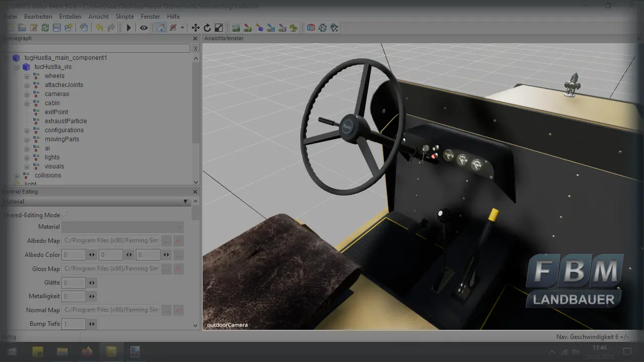Screen dimensions: 644x362
Task: Open the Hilfe menu
Action: (x=173, y=17)
